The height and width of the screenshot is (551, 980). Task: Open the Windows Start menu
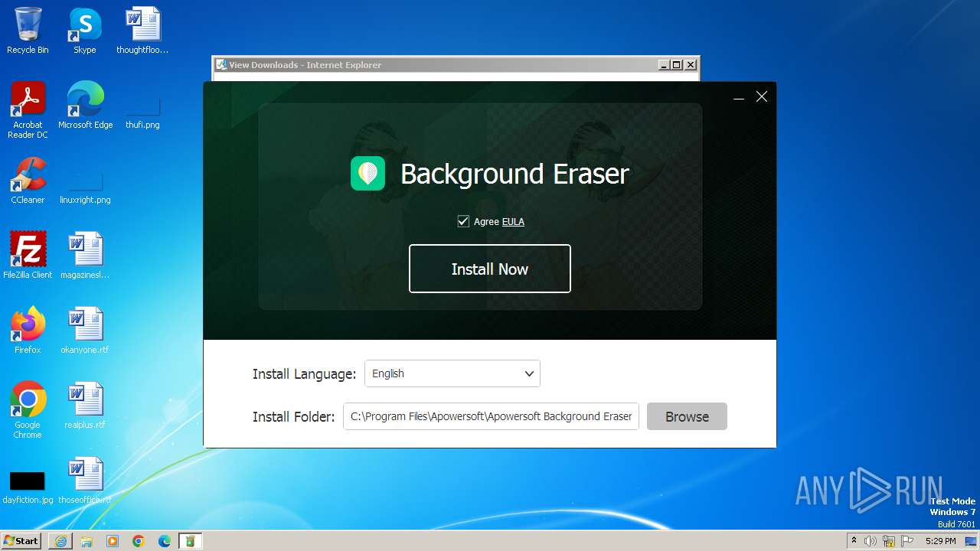tap(21, 540)
